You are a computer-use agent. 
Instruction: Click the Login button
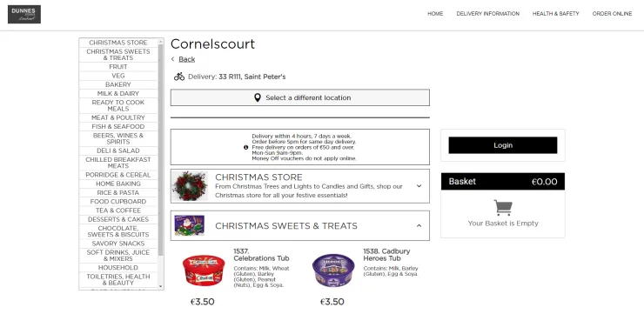click(503, 145)
